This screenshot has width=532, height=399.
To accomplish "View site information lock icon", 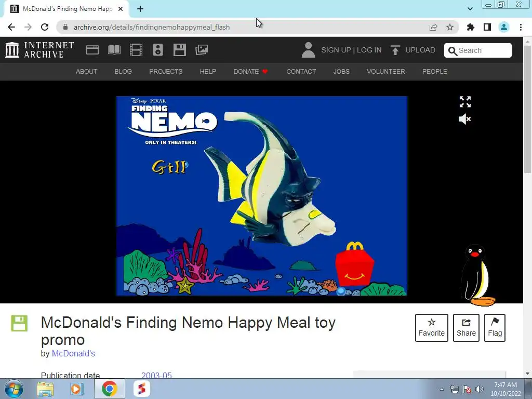I will [65, 27].
